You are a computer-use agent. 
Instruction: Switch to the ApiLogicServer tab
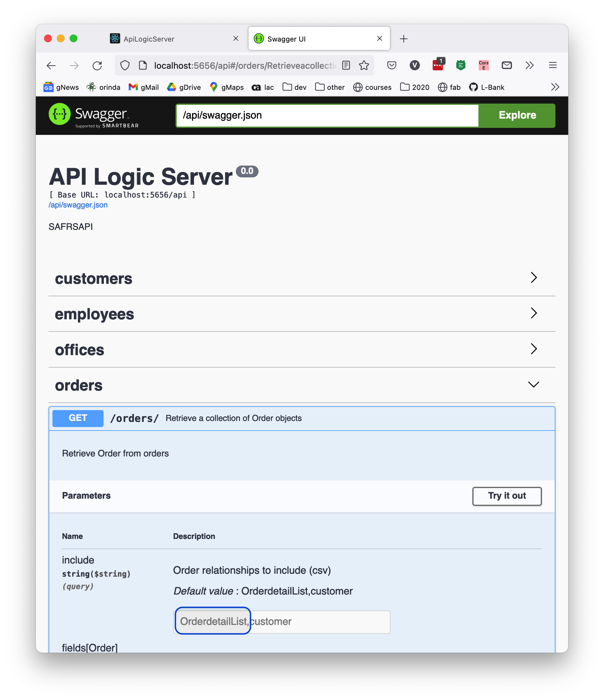[x=174, y=39]
